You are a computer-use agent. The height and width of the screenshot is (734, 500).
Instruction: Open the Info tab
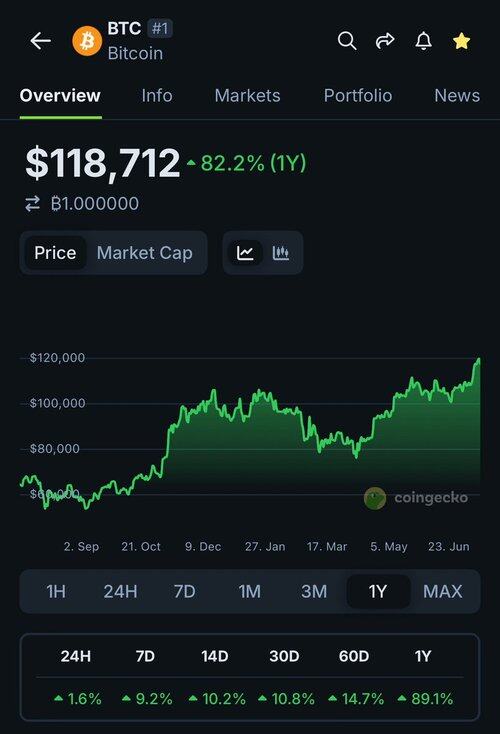tap(157, 95)
